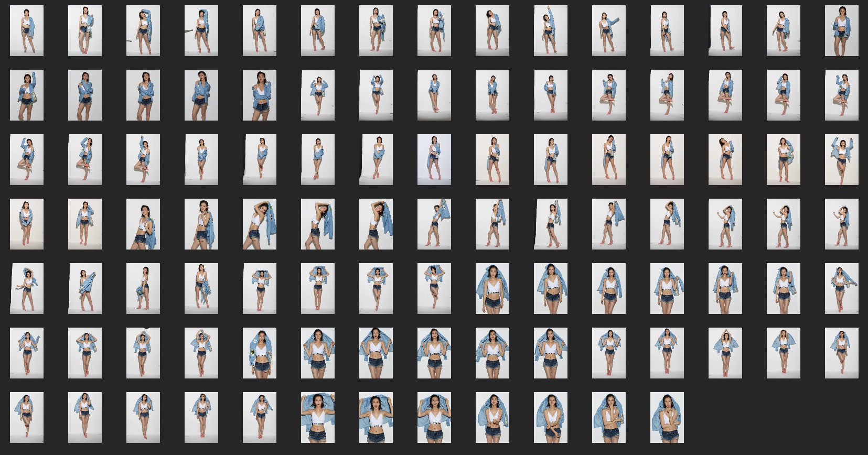The image size is (868, 455).
Task: Select the sixth thumbnail in the fourth row
Action: point(318,224)
